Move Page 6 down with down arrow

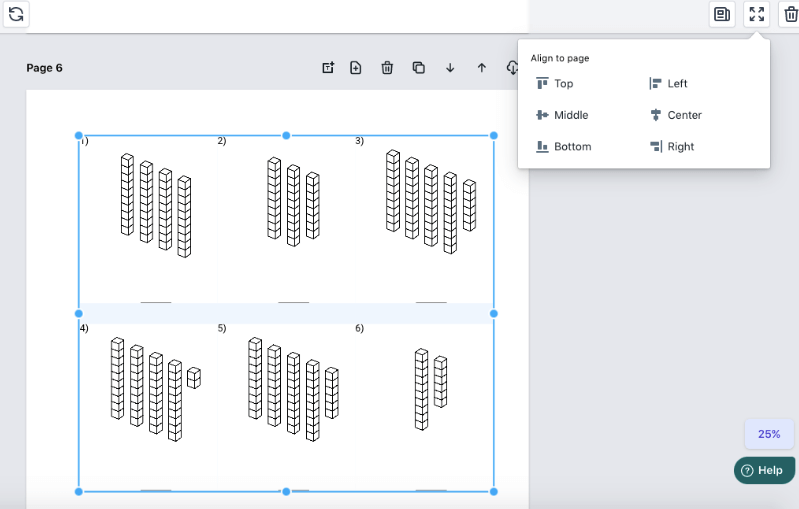[x=450, y=67]
